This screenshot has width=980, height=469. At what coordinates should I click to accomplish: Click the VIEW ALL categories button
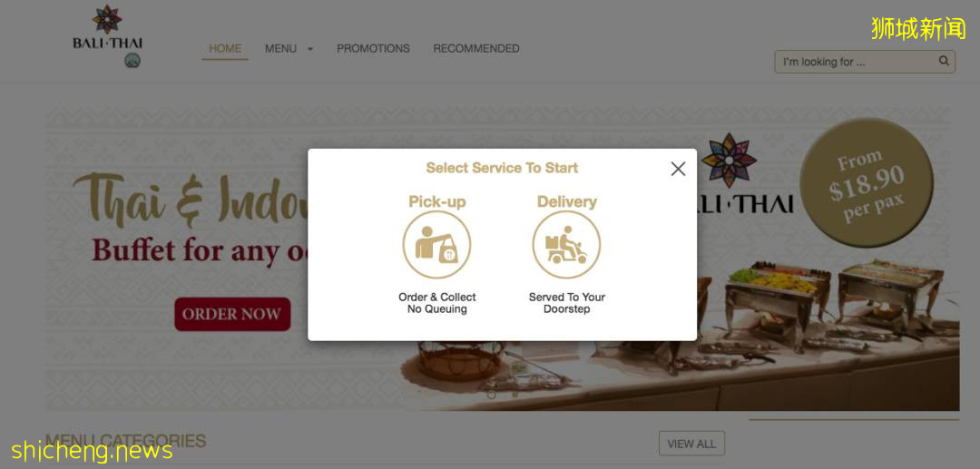[691, 444]
